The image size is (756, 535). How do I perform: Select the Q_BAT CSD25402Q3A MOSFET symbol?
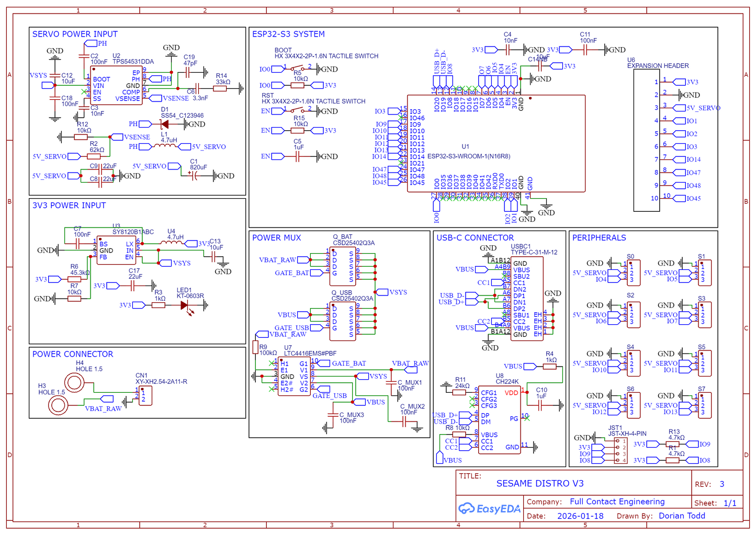343,267
